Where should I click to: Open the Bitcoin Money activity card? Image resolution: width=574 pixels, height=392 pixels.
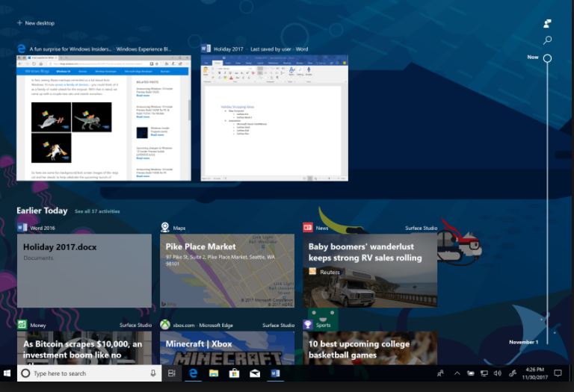point(84,348)
